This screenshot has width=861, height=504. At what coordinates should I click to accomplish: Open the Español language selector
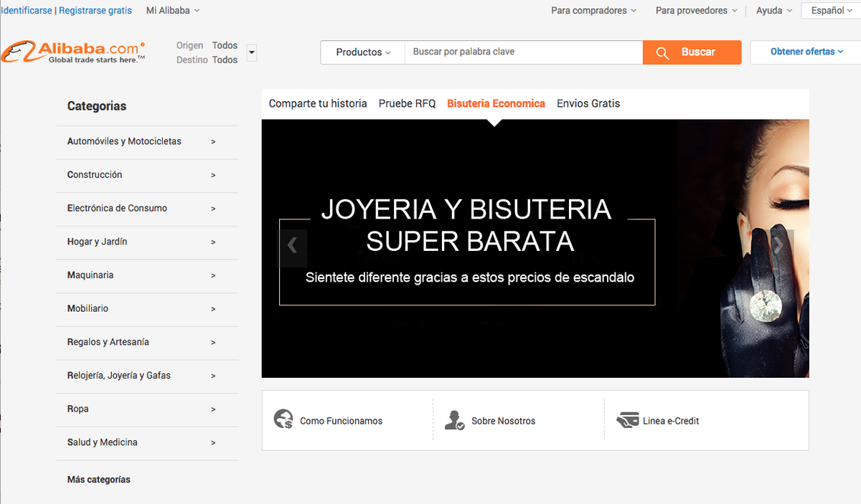(830, 10)
